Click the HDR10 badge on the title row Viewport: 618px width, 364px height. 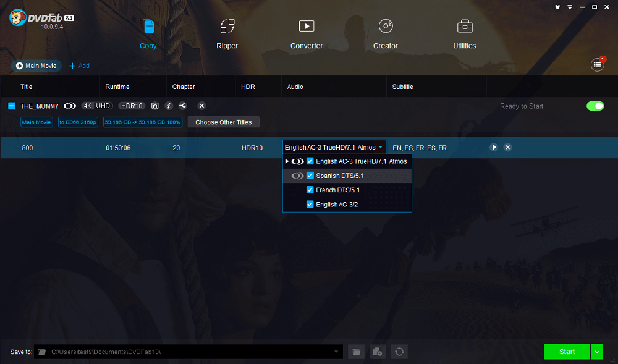(132, 106)
